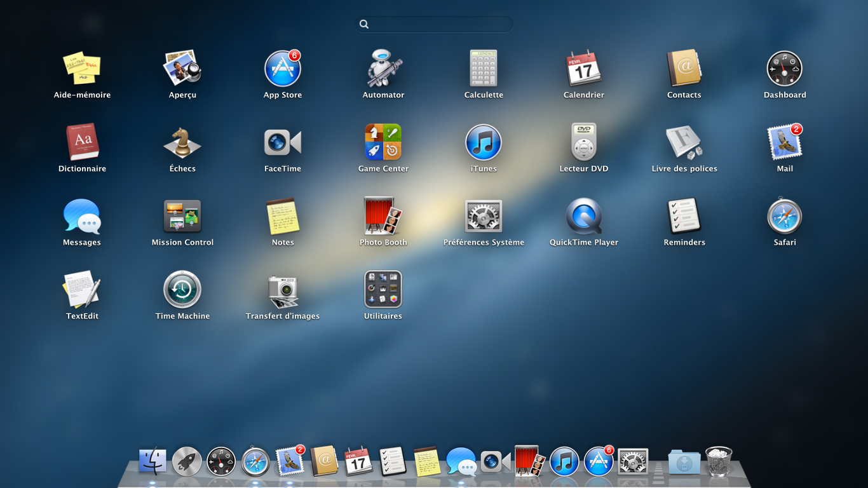
Task: Launch the Dictionnaire app
Action: point(82,142)
